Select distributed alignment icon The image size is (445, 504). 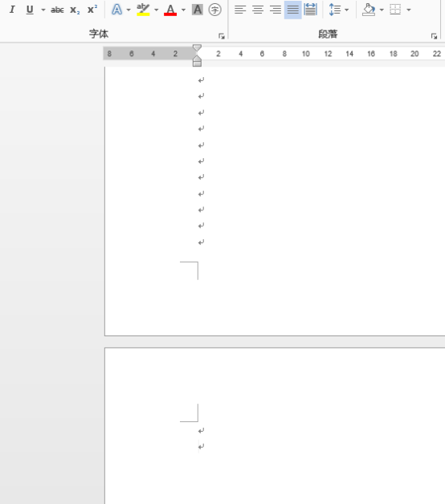pos(311,10)
